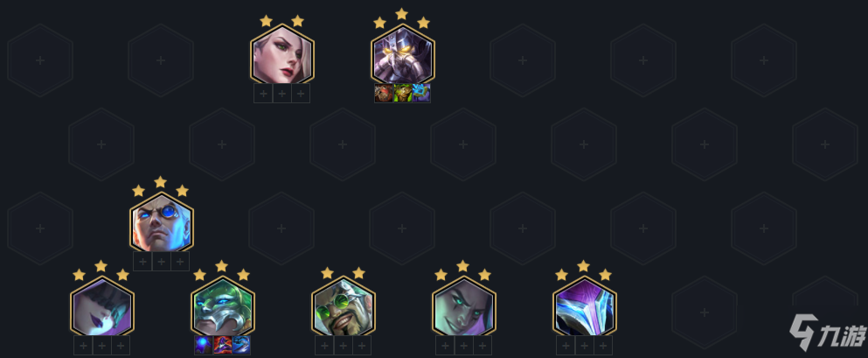Add item in middle slot under bald champion
The image size is (868, 358).
coord(161,262)
